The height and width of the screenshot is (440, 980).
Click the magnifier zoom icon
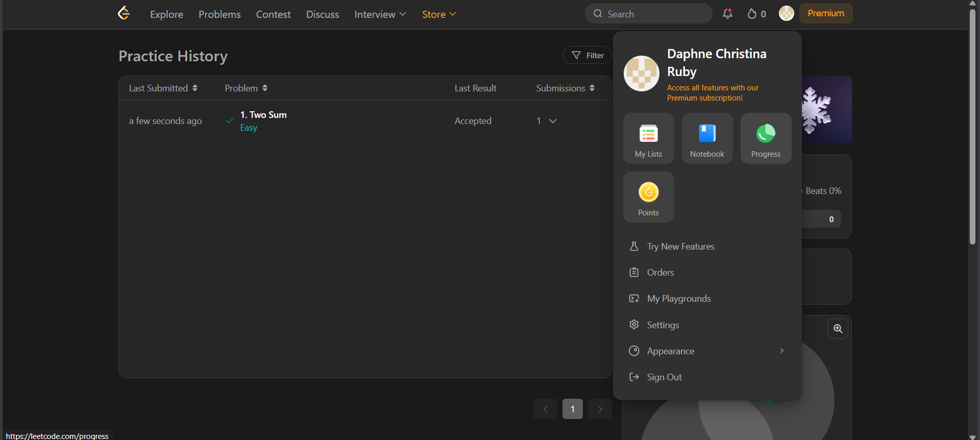click(x=838, y=329)
